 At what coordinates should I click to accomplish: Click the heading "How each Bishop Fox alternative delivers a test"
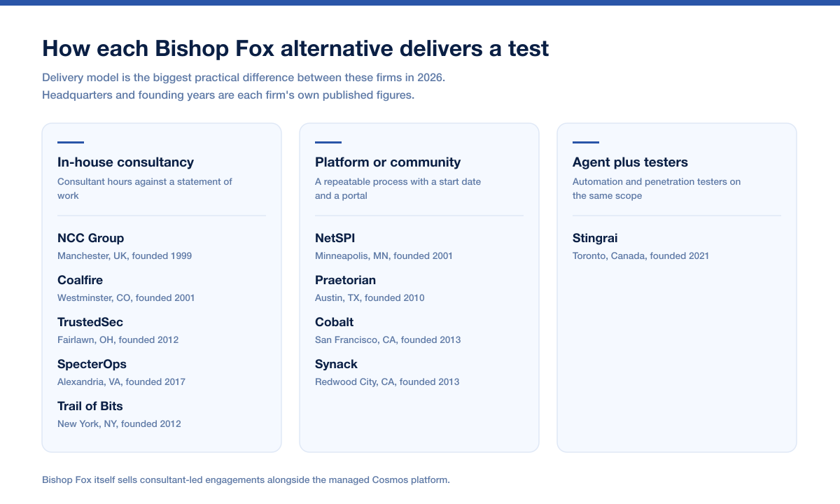[x=295, y=48]
